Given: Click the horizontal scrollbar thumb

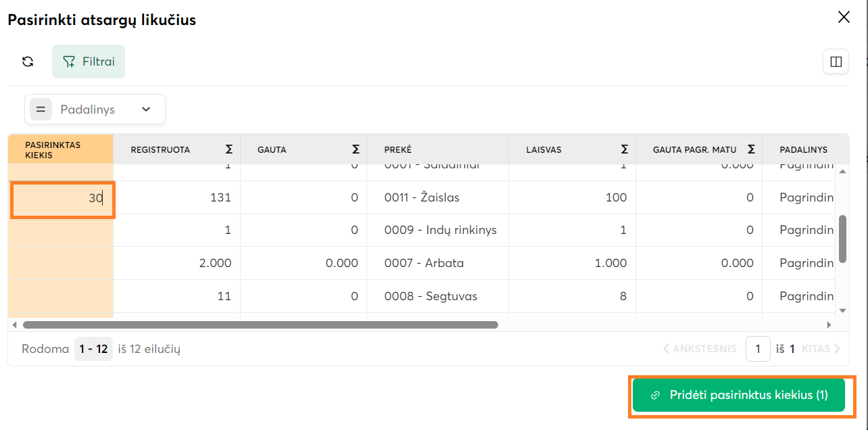Looking at the screenshot, I should pos(260,325).
